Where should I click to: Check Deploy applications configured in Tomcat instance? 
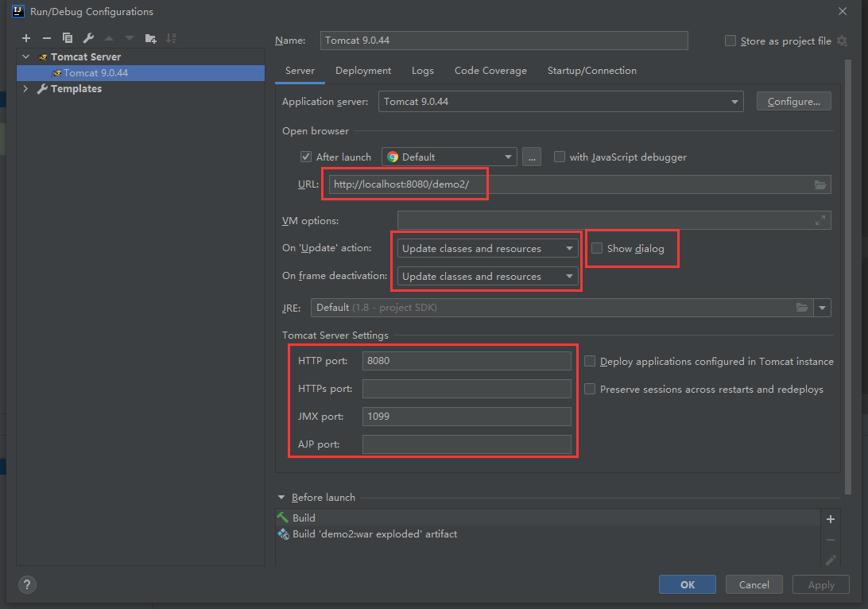coord(590,361)
